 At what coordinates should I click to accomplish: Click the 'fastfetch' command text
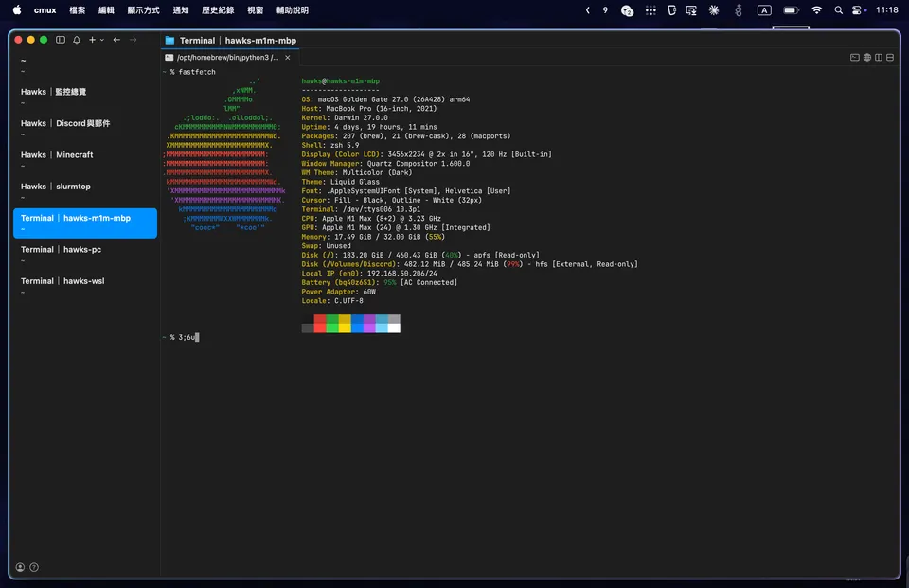click(197, 72)
